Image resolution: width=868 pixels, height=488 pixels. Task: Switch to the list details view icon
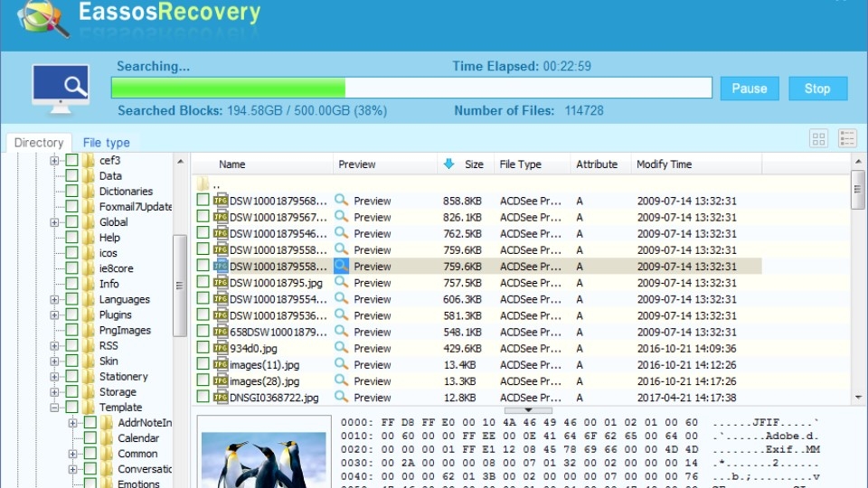click(x=847, y=138)
